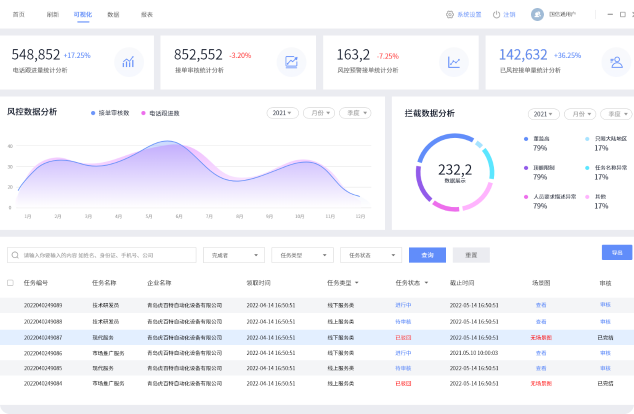Screen dimensions: 634x414
Task: Click the blue 查询 button
Action: 428,255
